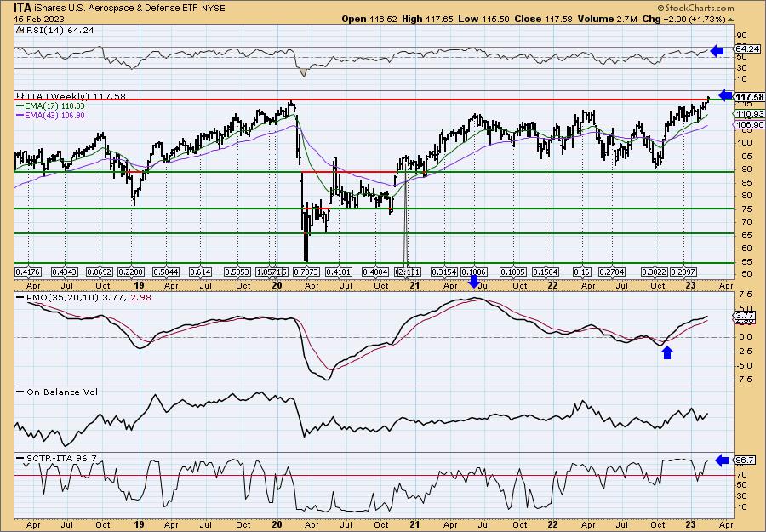The height and width of the screenshot is (532, 766).
Task: Click the ITA (Weekly) 117.58 price legend
Action: pos(71,97)
